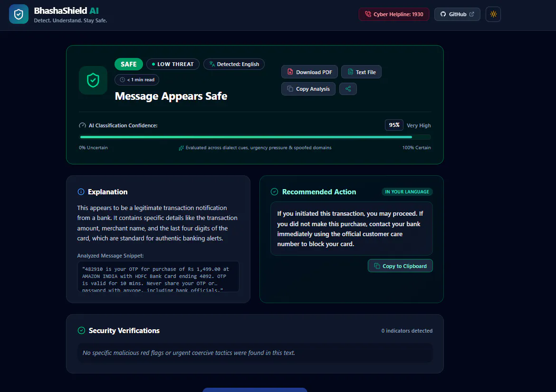Click the "Detect. Understand. Stay Safe." tagline
556x392 pixels.
(x=70, y=20)
